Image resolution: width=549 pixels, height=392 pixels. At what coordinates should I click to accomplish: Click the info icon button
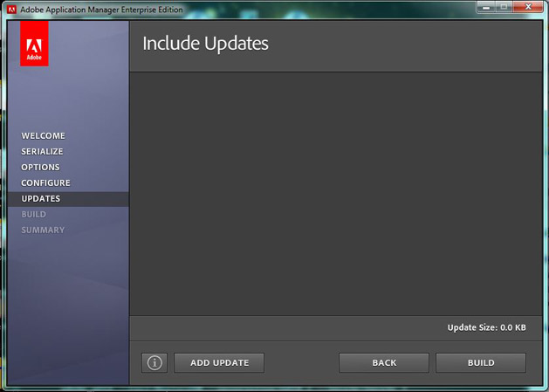154,362
